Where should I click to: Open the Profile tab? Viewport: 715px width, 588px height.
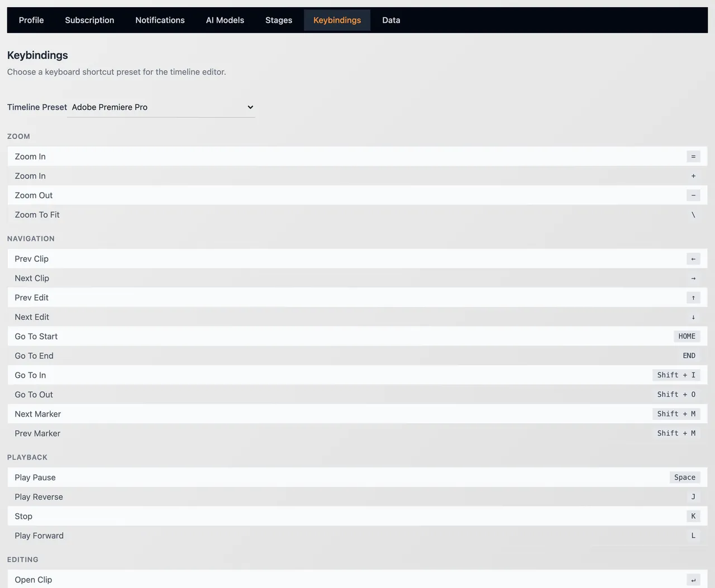pos(31,20)
